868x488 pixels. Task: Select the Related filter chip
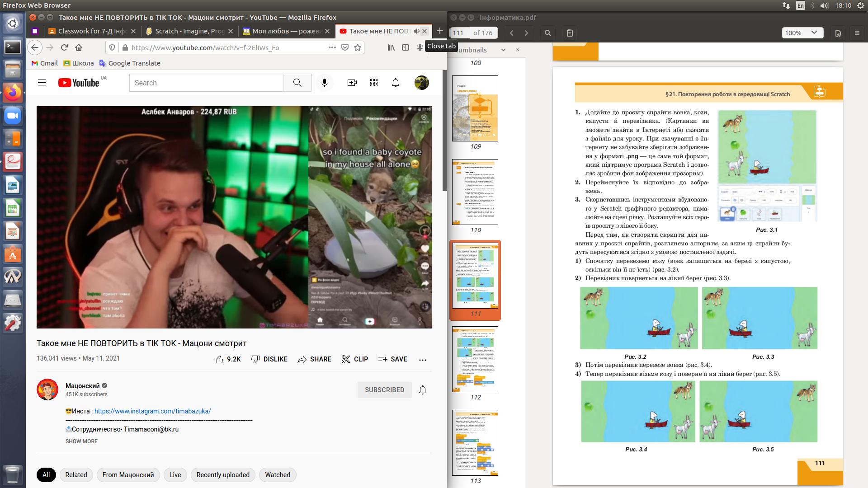pyautogui.click(x=76, y=475)
